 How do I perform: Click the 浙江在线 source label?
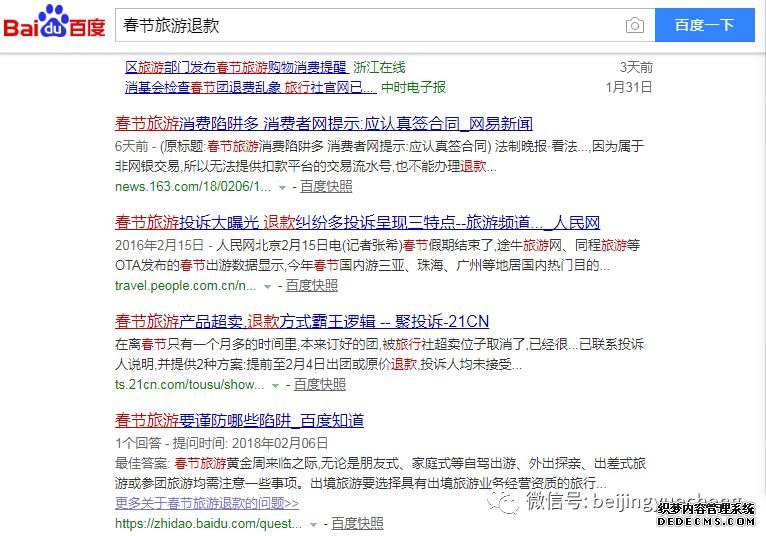click(379, 67)
